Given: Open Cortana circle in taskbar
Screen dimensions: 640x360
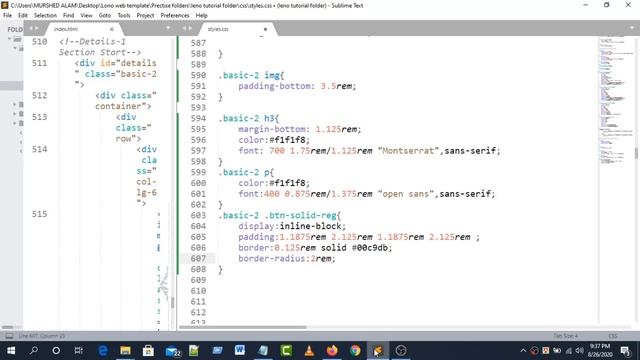Looking at the screenshot, I should [x=56, y=351].
